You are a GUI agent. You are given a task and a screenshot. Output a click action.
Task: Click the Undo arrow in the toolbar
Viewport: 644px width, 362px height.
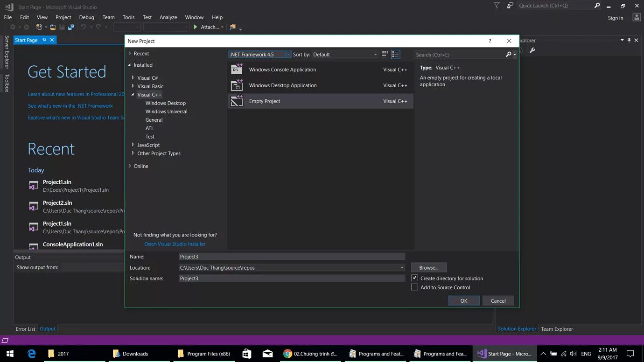coord(83,27)
